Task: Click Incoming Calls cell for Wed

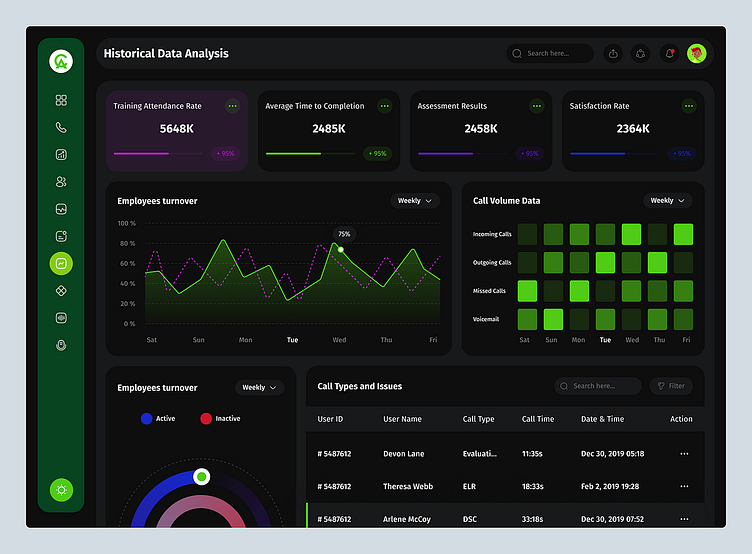Action: point(631,234)
